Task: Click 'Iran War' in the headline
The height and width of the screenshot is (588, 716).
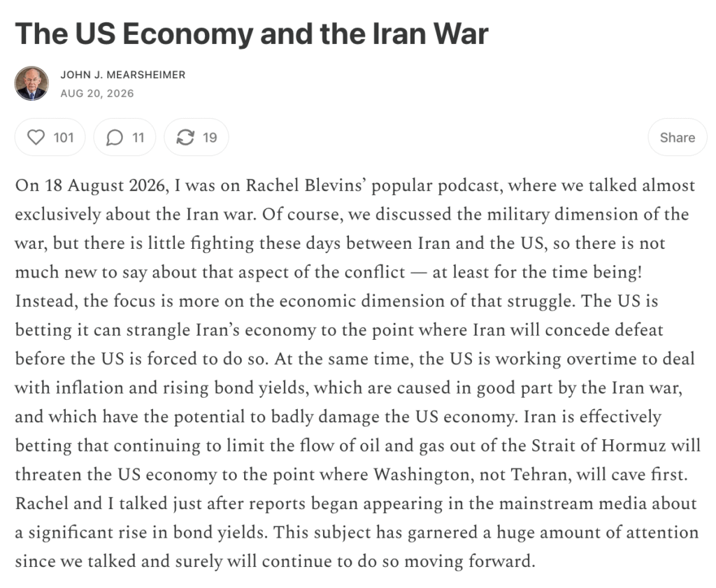Action: coord(431,34)
